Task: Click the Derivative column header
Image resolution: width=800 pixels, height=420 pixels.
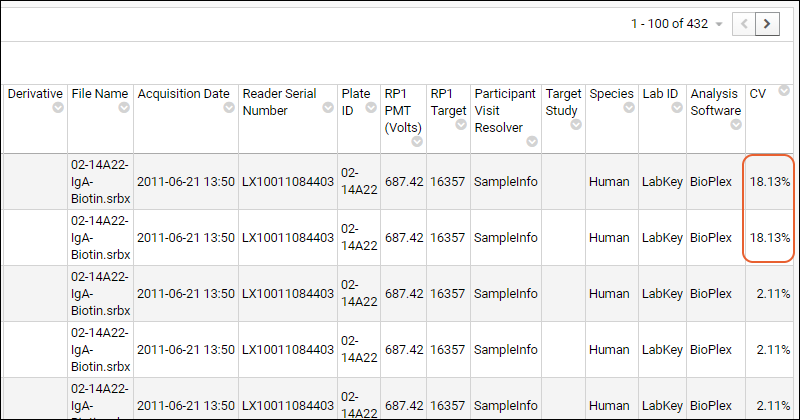Action: (35, 94)
